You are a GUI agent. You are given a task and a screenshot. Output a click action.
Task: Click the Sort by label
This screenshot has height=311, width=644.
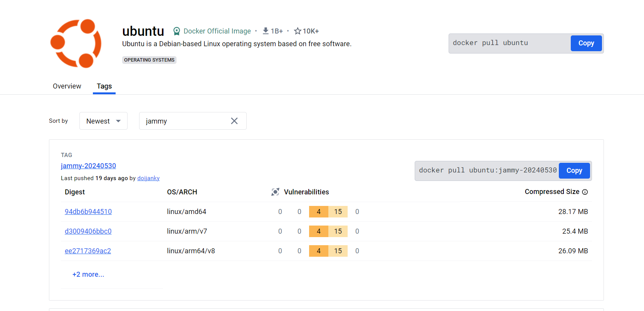click(x=58, y=121)
